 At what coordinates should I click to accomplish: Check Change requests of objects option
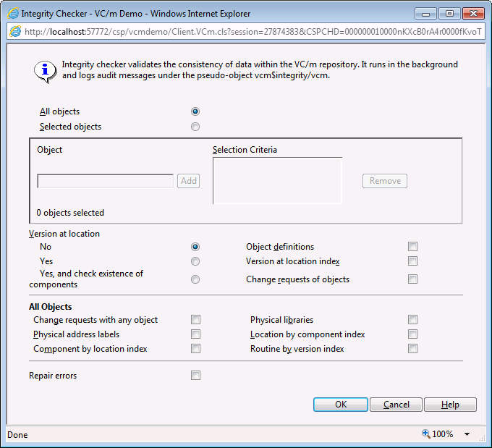pos(412,279)
